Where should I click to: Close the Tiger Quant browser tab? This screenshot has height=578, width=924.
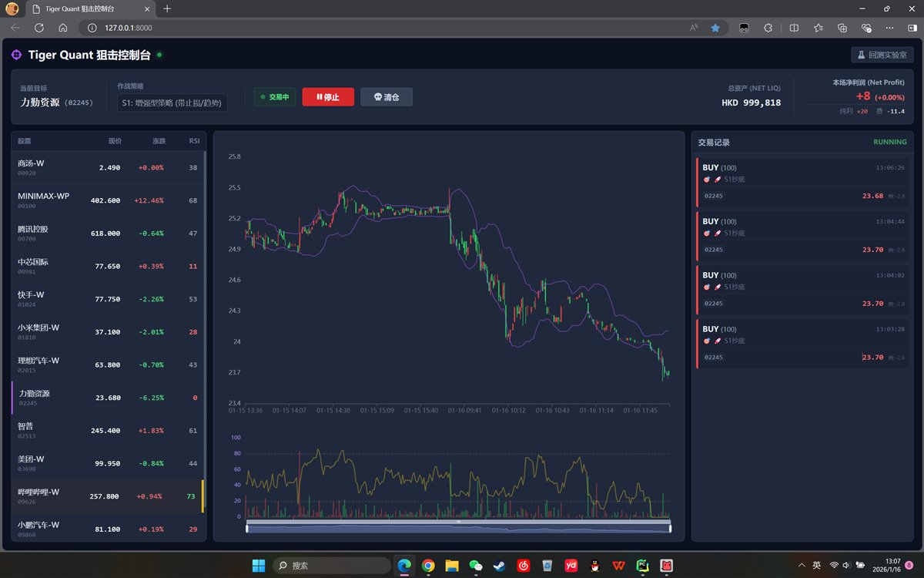(146, 8)
